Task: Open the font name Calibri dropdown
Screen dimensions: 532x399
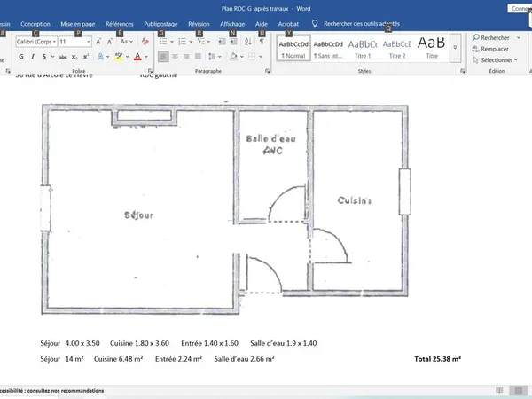Action: pos(54,42)
